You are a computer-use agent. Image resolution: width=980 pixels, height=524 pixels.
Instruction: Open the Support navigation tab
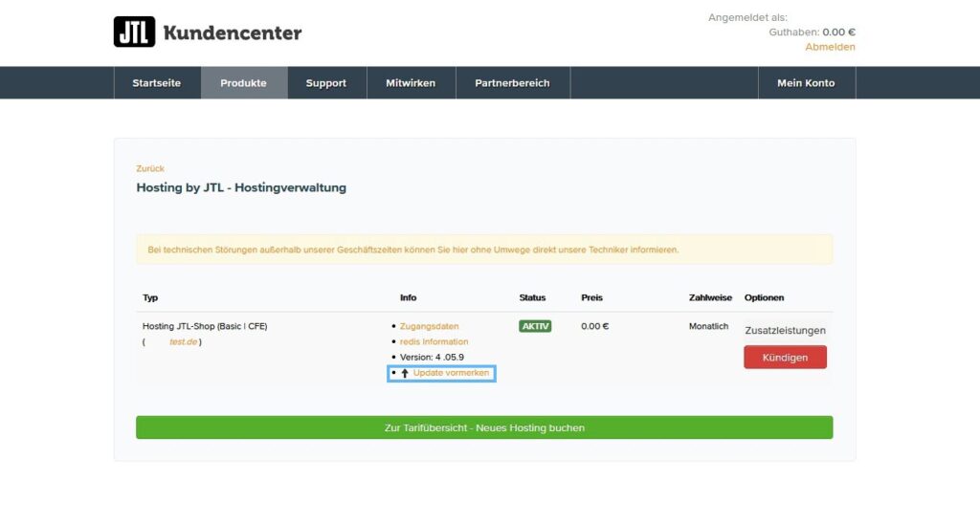pos(326,83)
